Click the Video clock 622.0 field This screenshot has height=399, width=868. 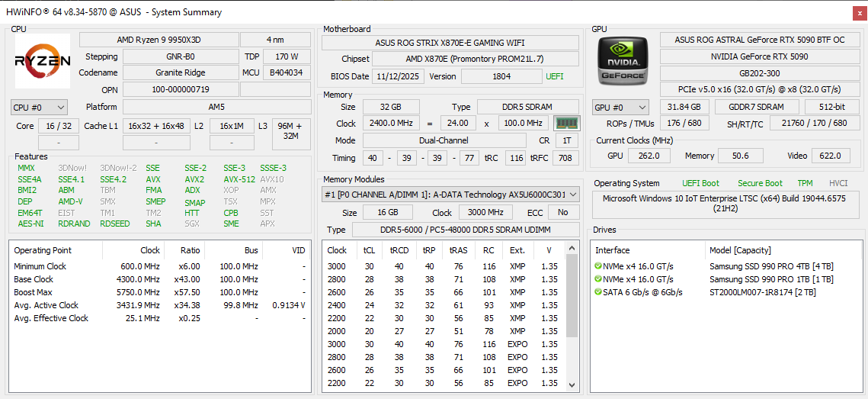click(831, 156)
